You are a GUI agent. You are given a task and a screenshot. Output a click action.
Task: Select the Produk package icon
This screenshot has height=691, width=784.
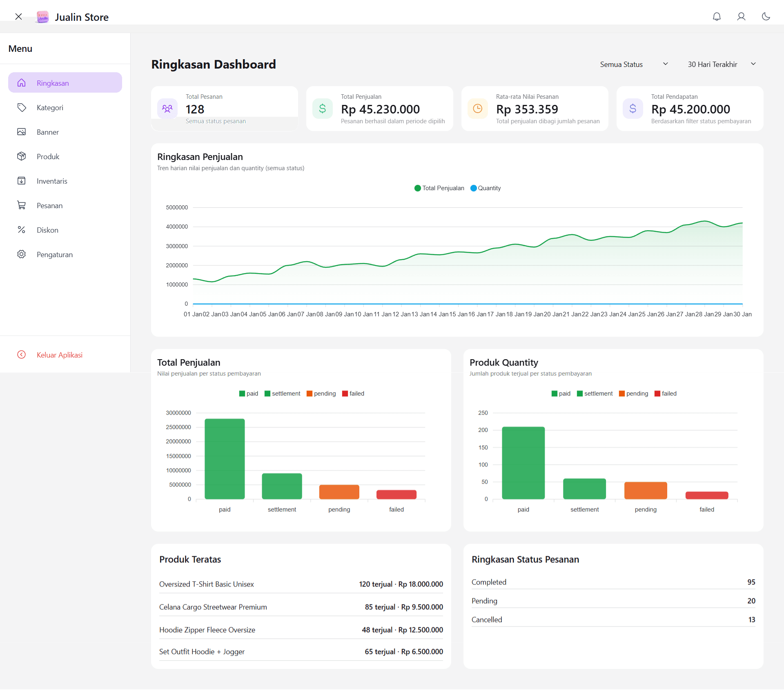point(22,156)
